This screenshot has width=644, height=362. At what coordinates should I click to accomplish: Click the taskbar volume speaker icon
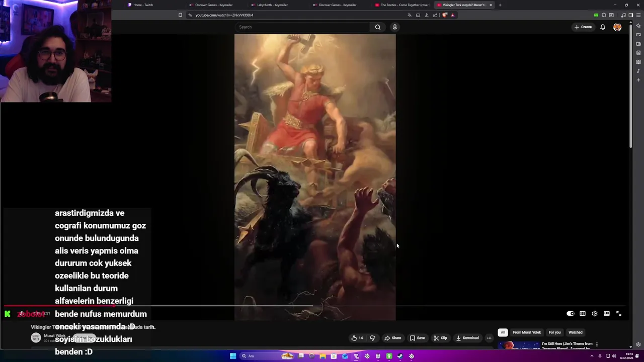point(613,356)
